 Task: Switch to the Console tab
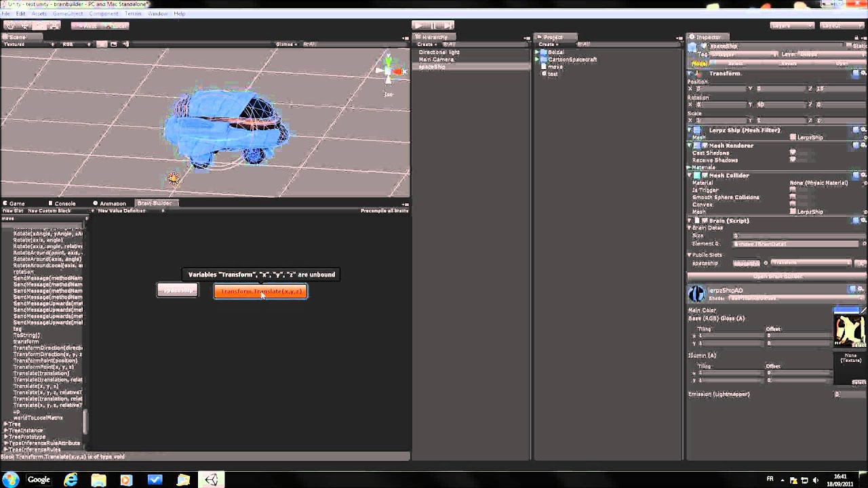click(x=61, y=203)
